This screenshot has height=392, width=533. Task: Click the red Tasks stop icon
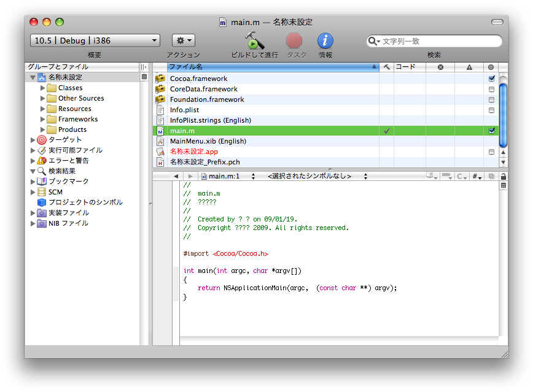click(295, 41)
